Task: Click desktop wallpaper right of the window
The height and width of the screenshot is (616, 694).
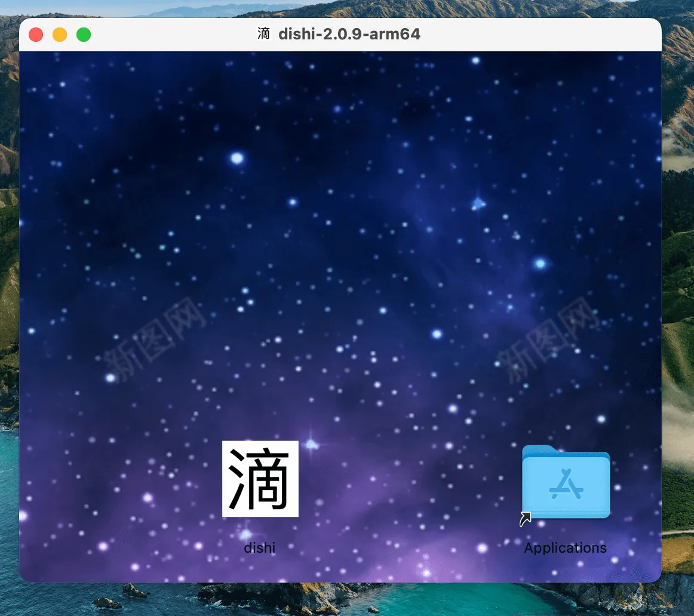Action: [x=678, y=298]
